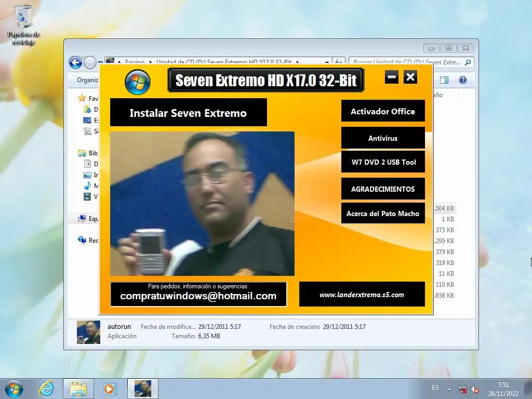Show hidden tray icons arrow

click(449, 389)
